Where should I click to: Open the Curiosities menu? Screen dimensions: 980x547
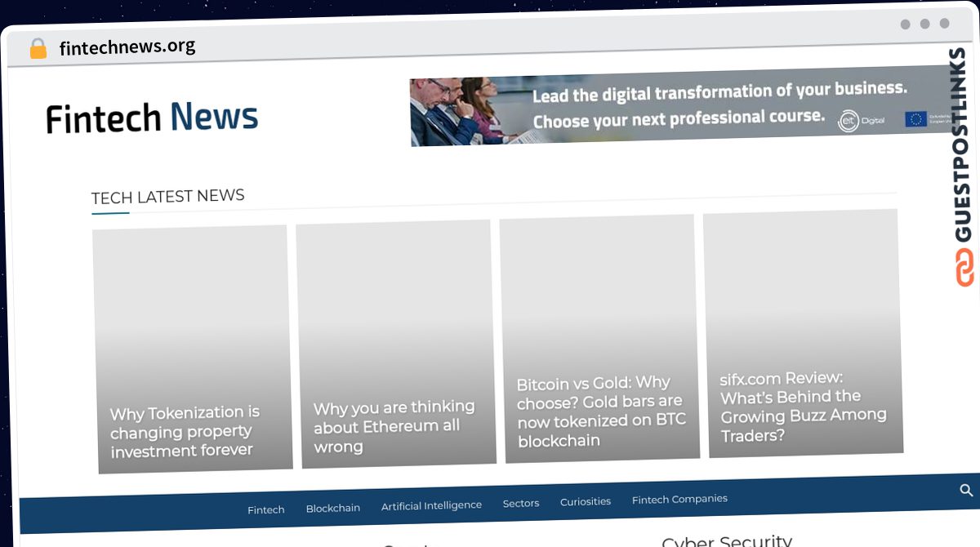(x=585, y=501)
